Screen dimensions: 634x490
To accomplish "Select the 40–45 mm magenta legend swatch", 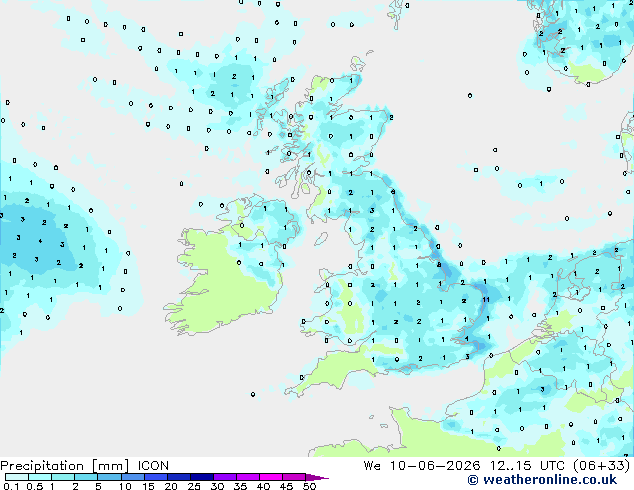I will point(271,477).
